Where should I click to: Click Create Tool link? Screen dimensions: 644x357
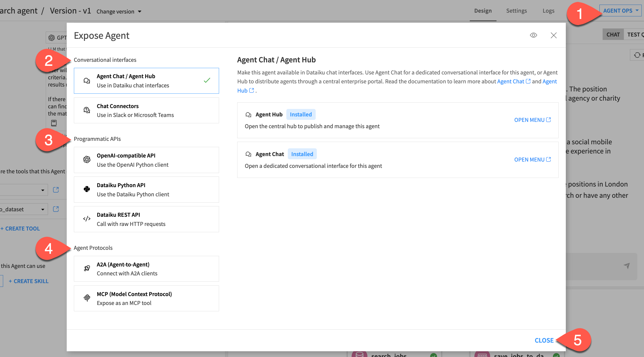point(20,229)
